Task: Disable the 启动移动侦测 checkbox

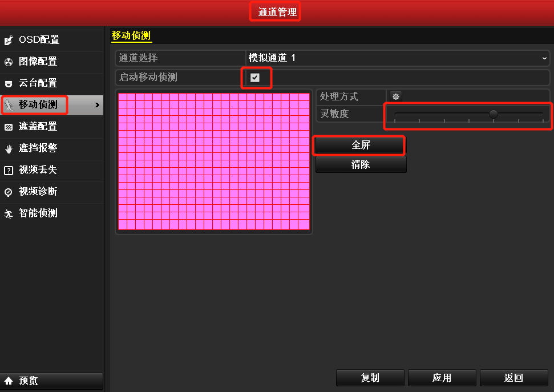Action: pos(256,78)
